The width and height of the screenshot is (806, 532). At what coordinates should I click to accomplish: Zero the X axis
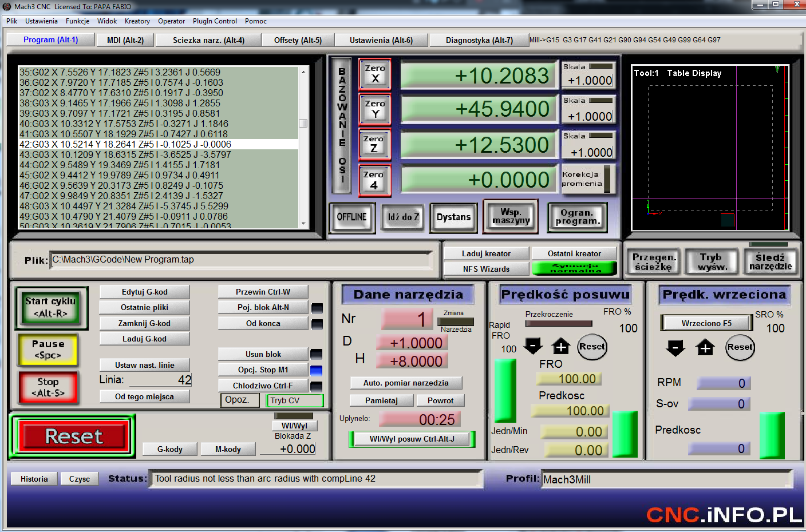tap(375, 74)
